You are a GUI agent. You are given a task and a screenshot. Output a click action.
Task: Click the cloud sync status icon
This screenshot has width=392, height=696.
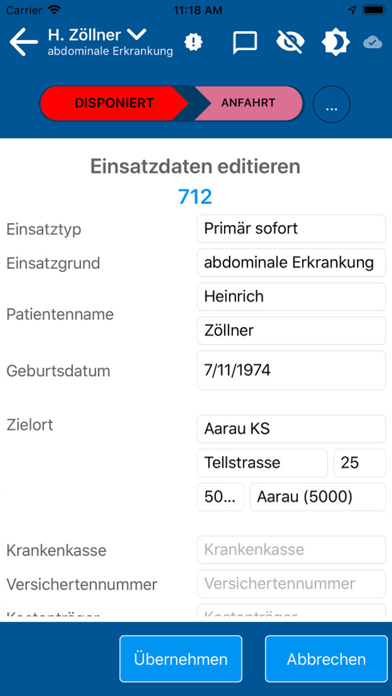(x=372, y=43)
